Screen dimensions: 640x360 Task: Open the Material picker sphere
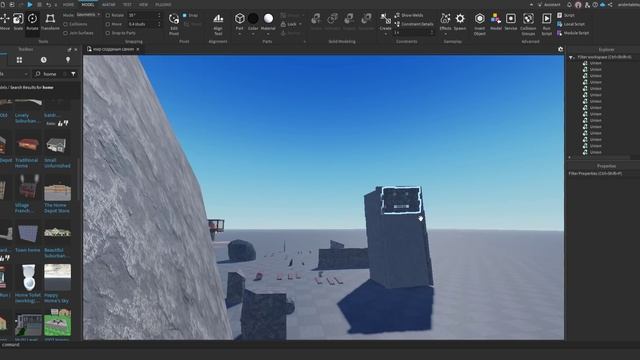(268, 18)
